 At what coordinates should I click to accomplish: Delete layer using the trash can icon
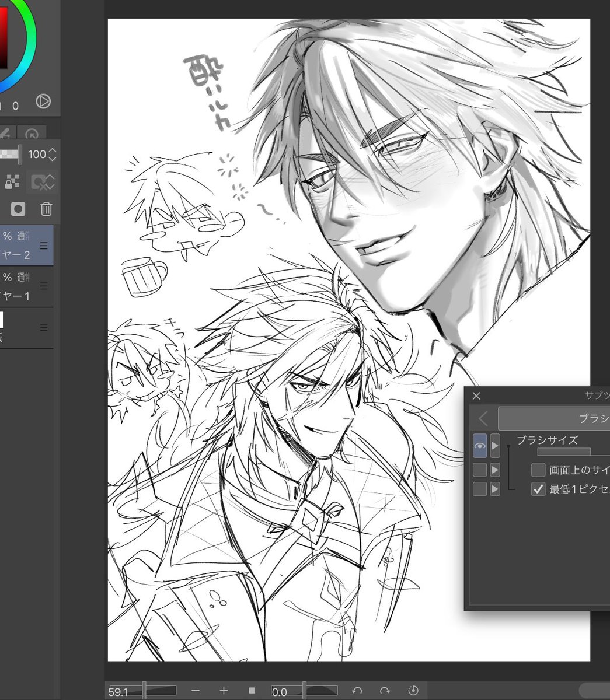(46, 209)
